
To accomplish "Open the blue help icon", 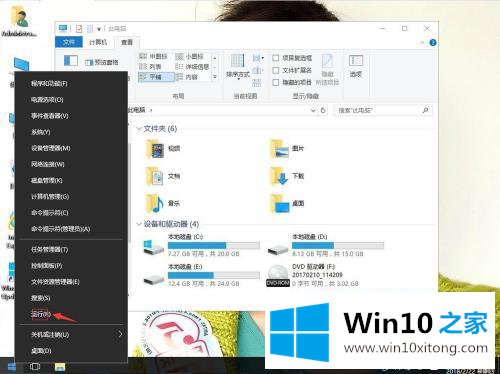I will coord(433,42).
